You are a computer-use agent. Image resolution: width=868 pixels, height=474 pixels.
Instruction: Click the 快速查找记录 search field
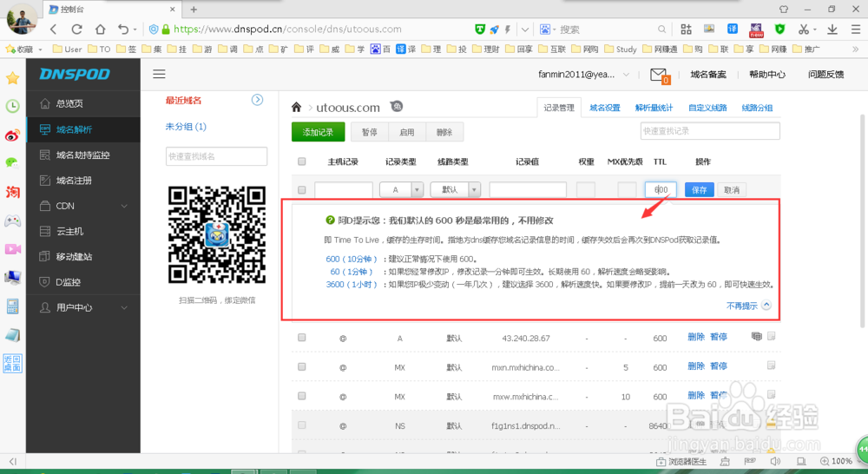click(710, 131)
